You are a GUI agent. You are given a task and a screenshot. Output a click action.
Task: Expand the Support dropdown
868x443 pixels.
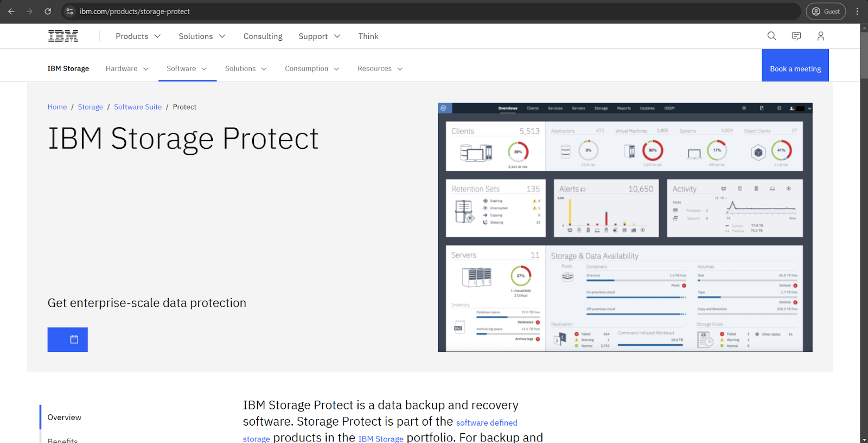coord(319,36)
